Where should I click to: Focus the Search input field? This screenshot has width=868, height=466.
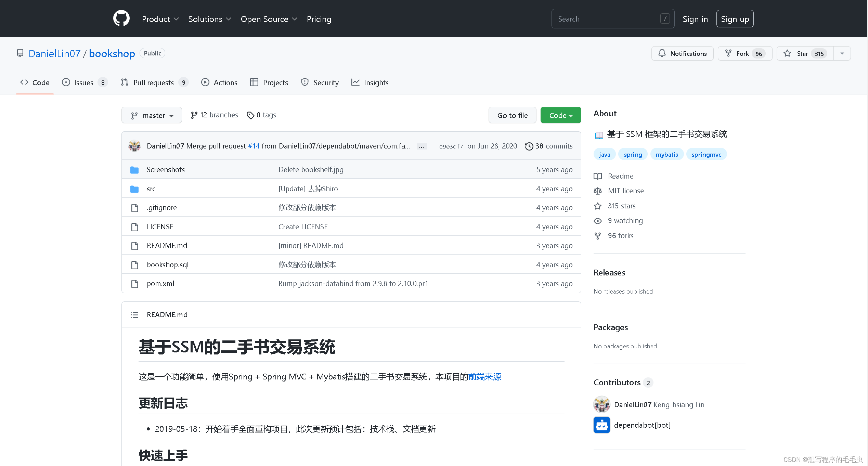coord(613,19)
